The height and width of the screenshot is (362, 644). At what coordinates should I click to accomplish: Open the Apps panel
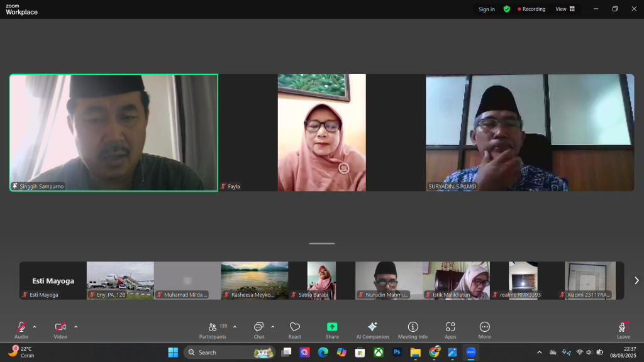[x=450, y=330]
